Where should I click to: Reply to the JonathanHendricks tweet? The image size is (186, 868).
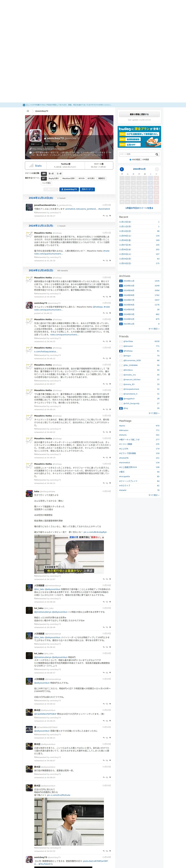104,216
